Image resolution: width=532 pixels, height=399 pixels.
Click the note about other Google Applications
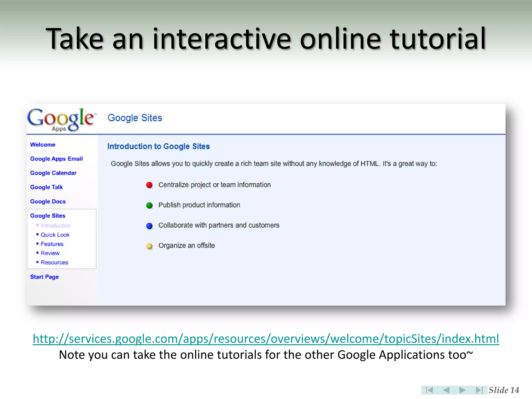coord(266,355)
